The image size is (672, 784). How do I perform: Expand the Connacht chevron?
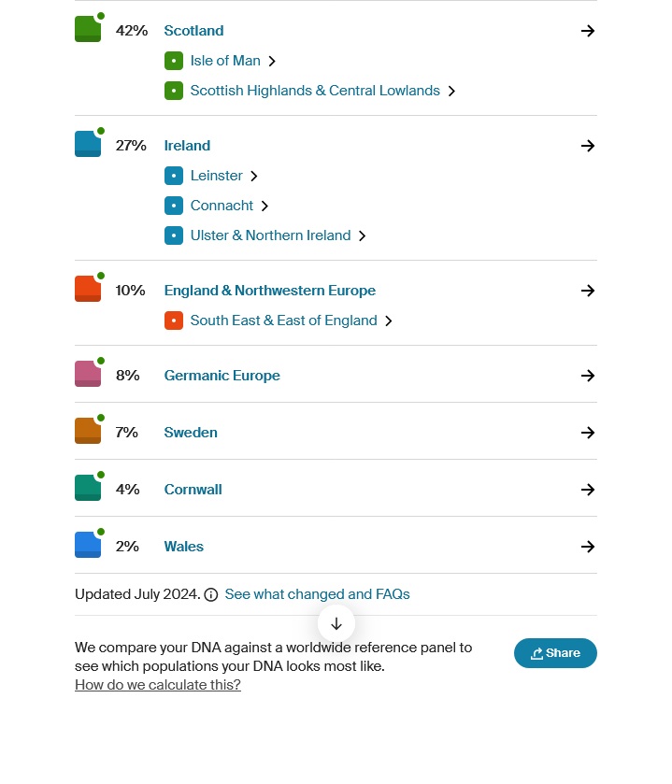[x=265, y=206]
